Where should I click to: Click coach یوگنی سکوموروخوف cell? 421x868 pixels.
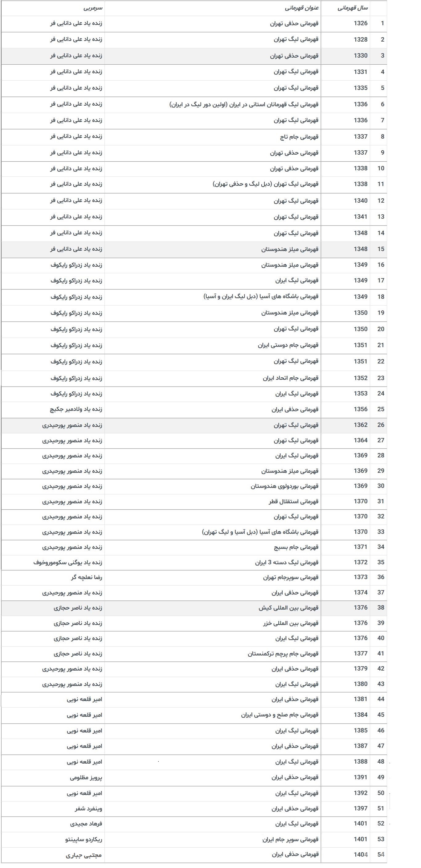[68, 562]
